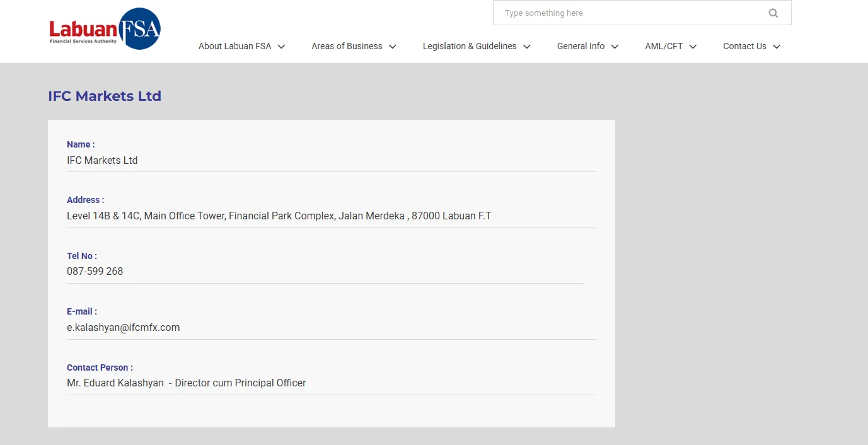Select the AML/CFT menu label
868x445 pixels.
point(664,46)
